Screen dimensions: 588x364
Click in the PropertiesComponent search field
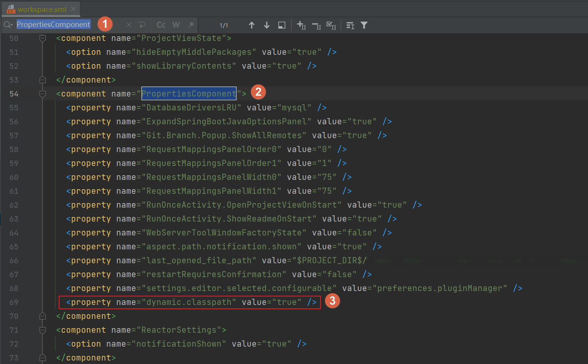[53, 25]
